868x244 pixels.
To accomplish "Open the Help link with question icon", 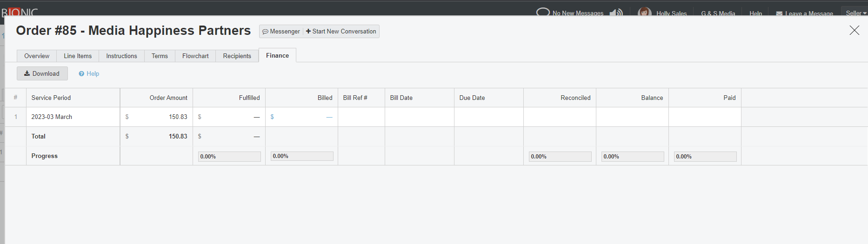I will [89, 73].
